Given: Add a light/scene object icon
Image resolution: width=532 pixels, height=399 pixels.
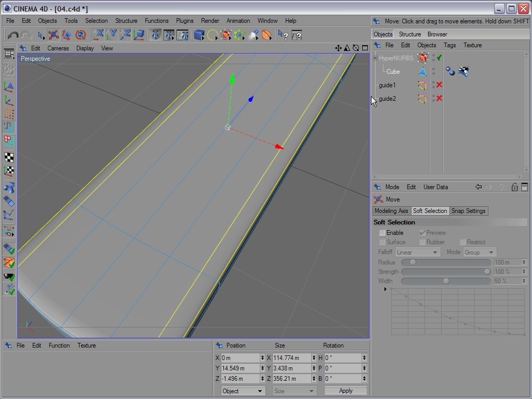Looking at the screenshot, I should (x=253, y=35).
